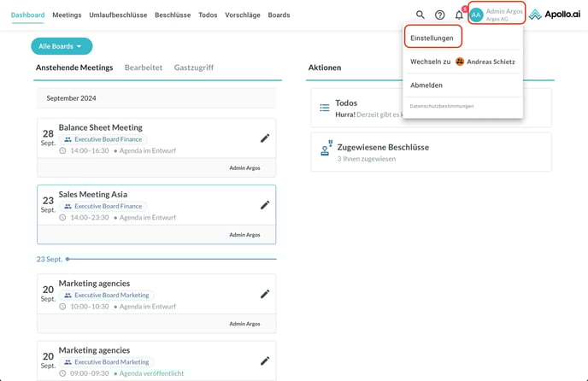Screen dimensions: 588x381
Task: Go to Umlaufbeschlüsse in top navigation
Action: coord(118,15)
